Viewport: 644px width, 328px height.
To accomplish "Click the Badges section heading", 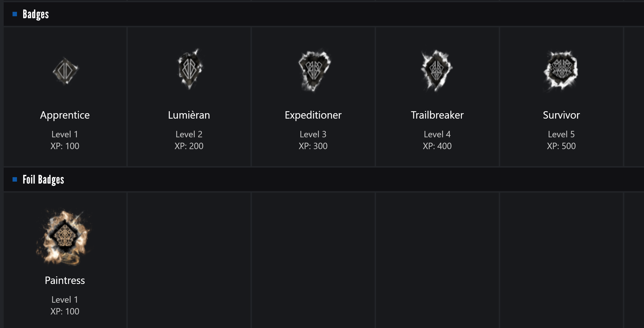I will pos(36,14).
